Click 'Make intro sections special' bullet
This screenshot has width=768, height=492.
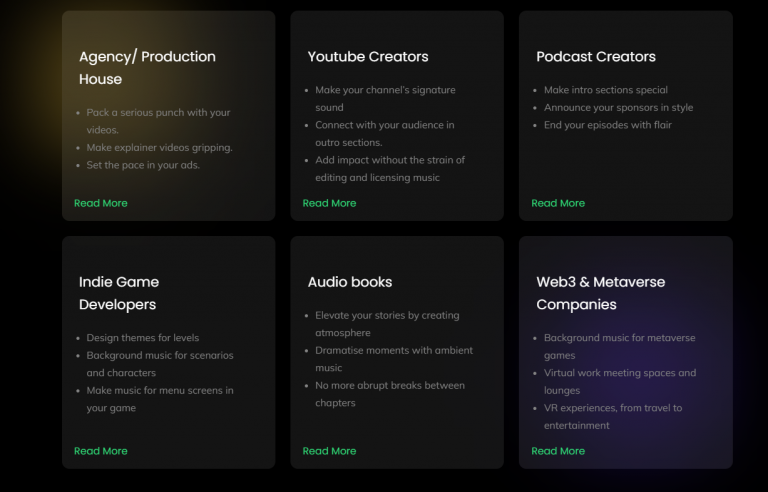pos(606,90)
